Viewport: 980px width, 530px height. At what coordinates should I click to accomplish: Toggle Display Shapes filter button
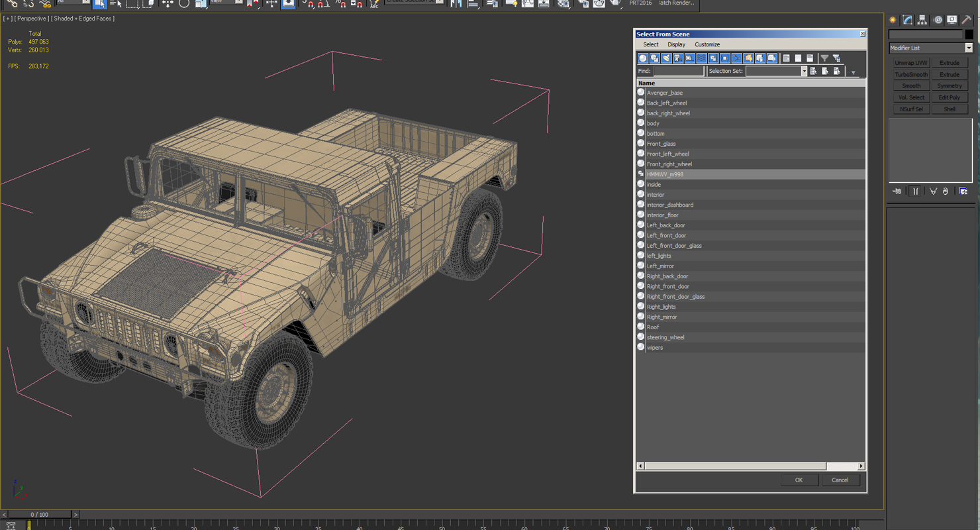(654, 58)
